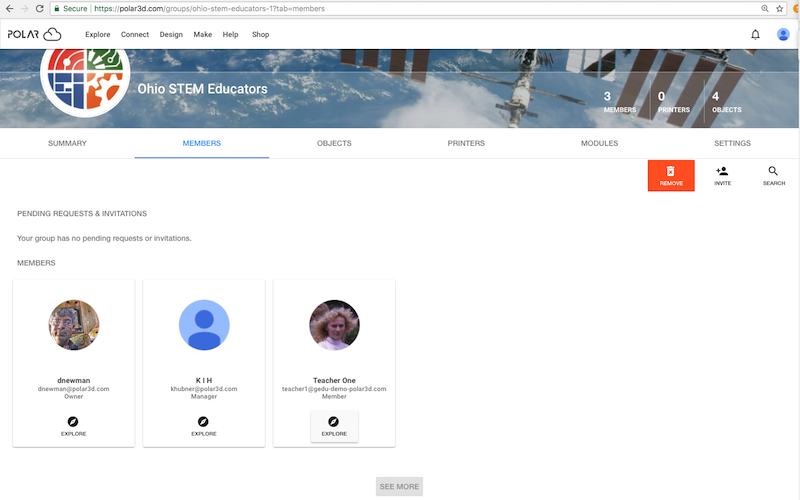Open the user account avatar menu

[783, 34]
